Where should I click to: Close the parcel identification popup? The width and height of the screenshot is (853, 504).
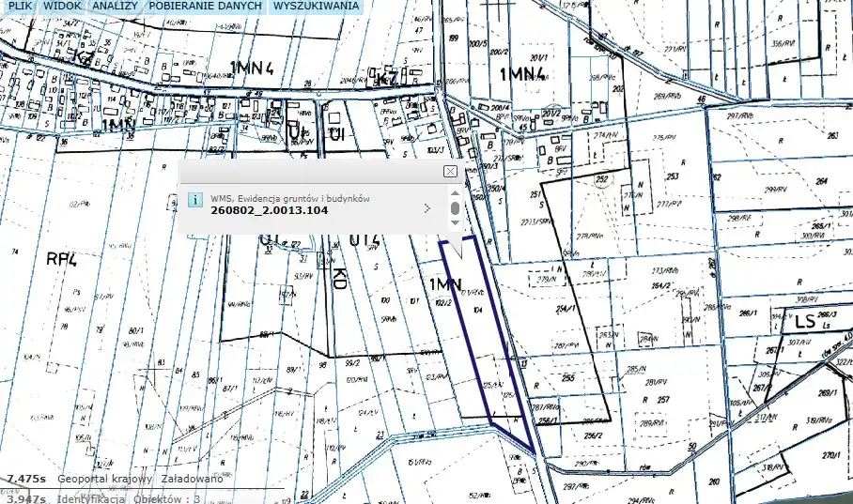pos(450,171)
